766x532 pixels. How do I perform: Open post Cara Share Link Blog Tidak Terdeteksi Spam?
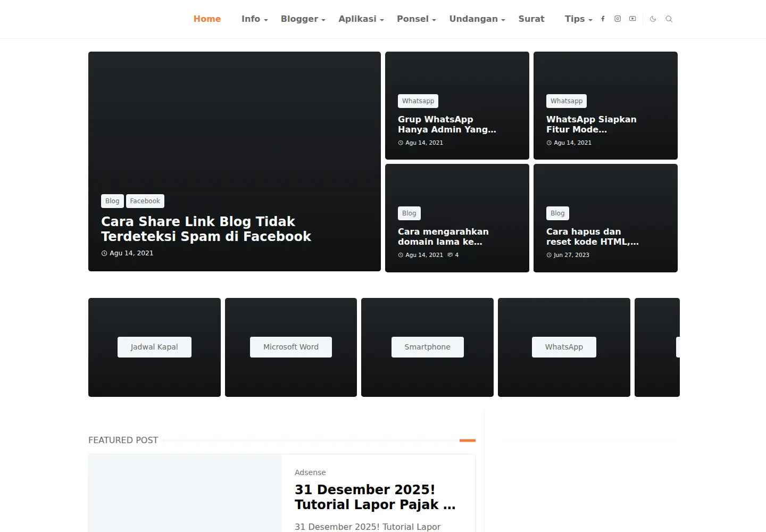click(206, 229)
